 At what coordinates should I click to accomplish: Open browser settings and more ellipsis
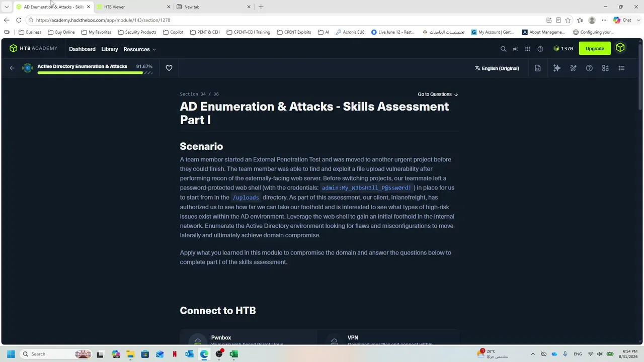tap(604, 20)
